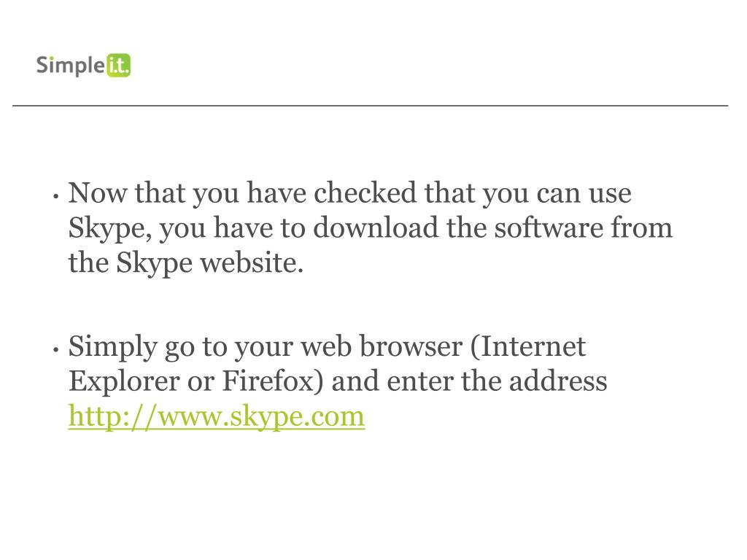Viewport: 747px width, 560px height.
Task: Click the word 'Simply' starting second bullet
Action: pyautogui.click(x=113, y=348)
